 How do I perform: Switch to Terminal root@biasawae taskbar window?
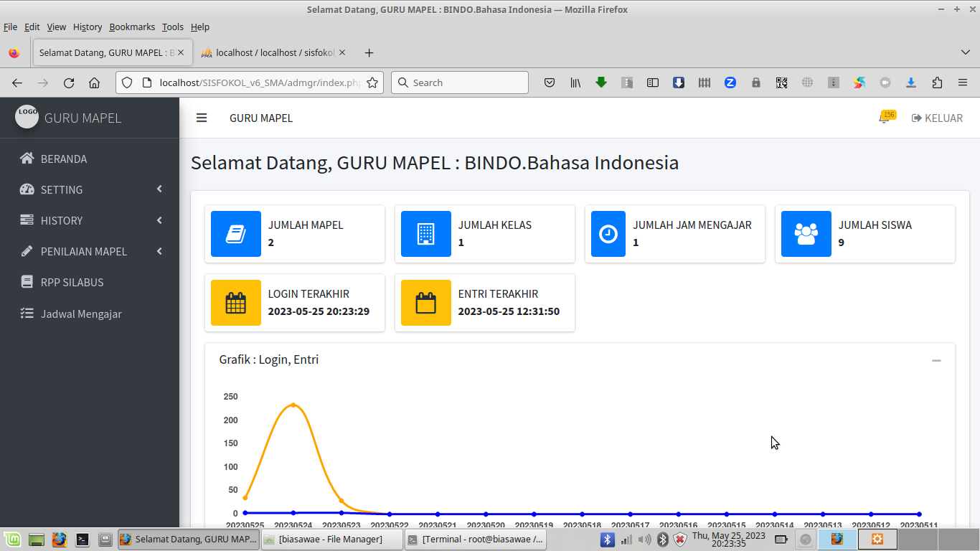pyautogui.click(x=475, y=539)
